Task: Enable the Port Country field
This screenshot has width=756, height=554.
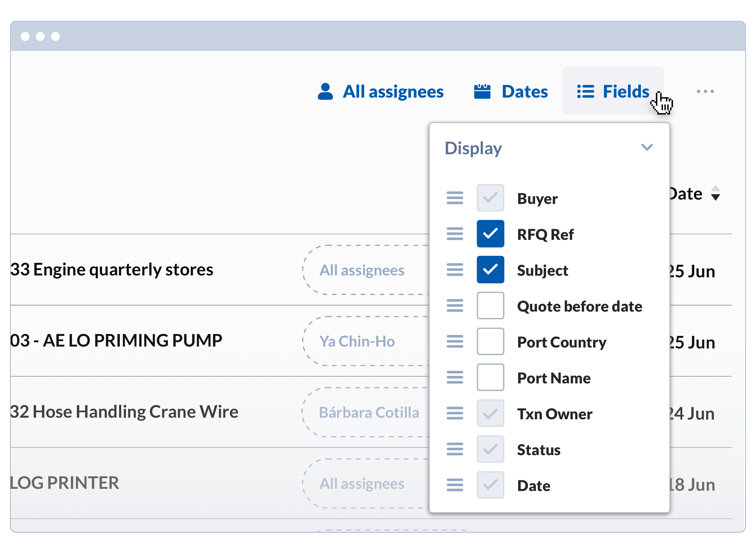Action: tap(490, 342)
